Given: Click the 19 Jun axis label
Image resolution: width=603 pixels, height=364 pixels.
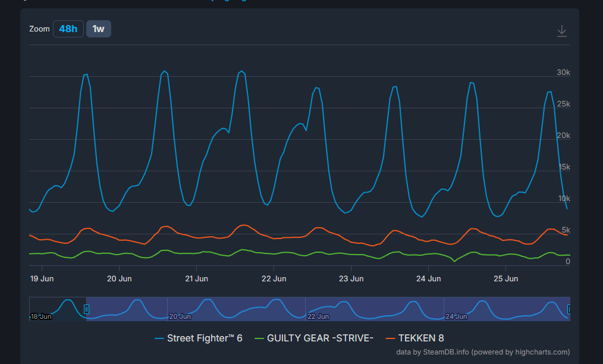Looking at the screenshot, I should tap(42, 278).
